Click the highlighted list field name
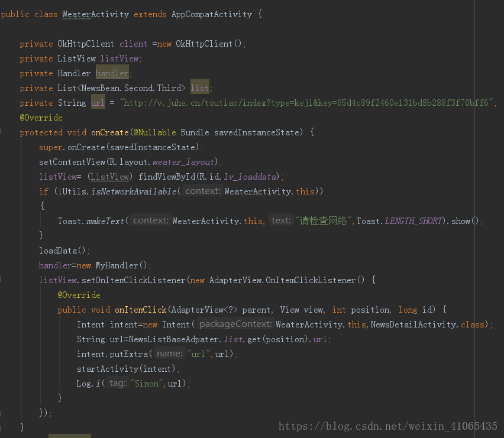 point(199,88)
